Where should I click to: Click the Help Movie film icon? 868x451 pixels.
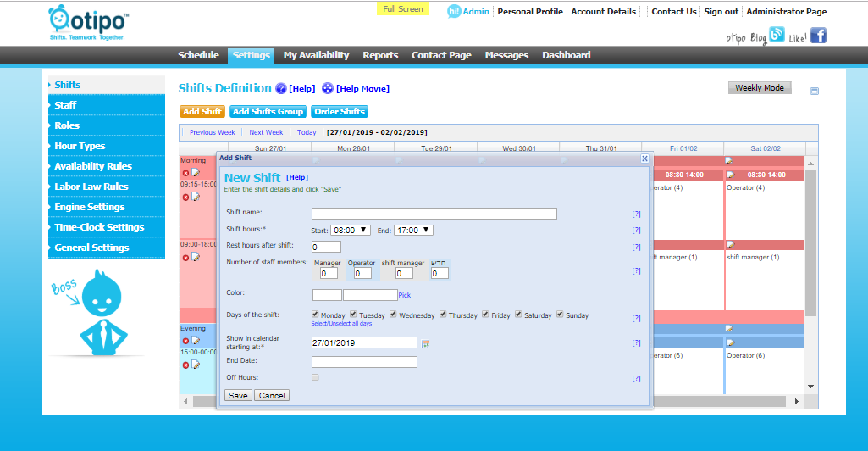point(328,88)
